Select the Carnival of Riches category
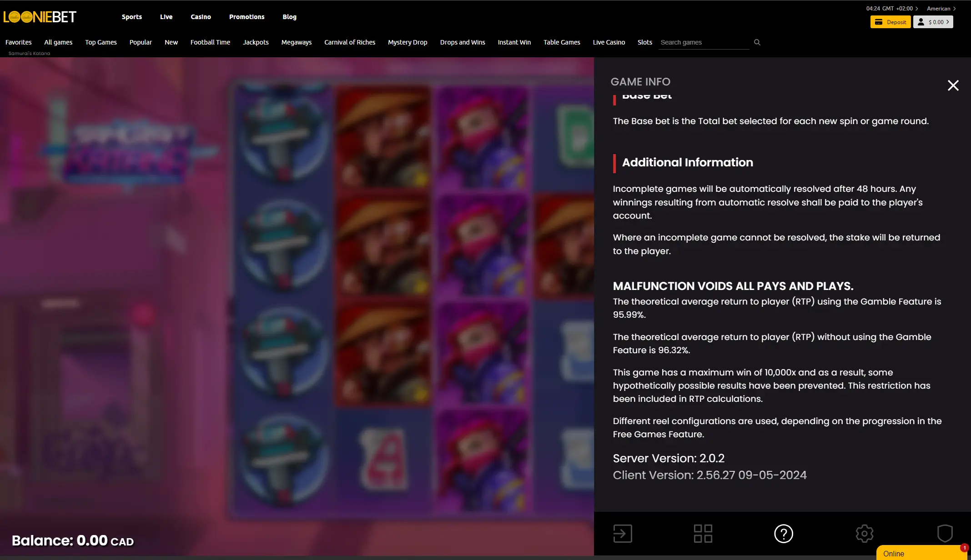Image resolution: width=971 pixels, height=560 pixels. point(350,42)
